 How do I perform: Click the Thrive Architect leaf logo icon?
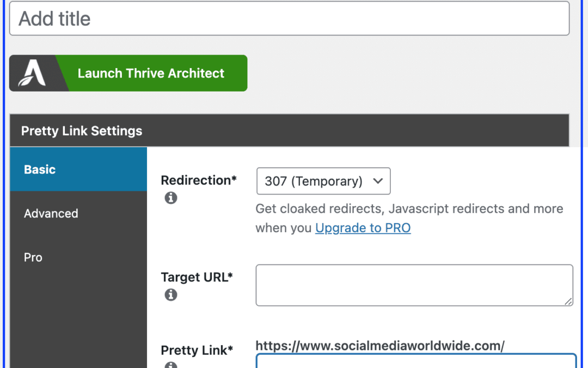(x=32, y=73)
